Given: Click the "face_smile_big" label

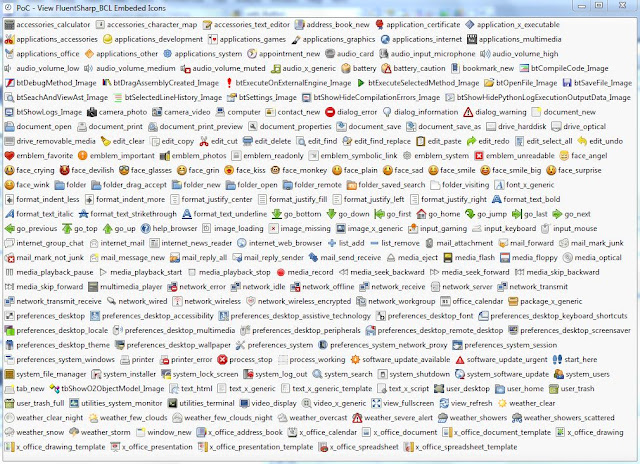Looking at the screenshot, I should pyautogui.click(x=516, y=170).
